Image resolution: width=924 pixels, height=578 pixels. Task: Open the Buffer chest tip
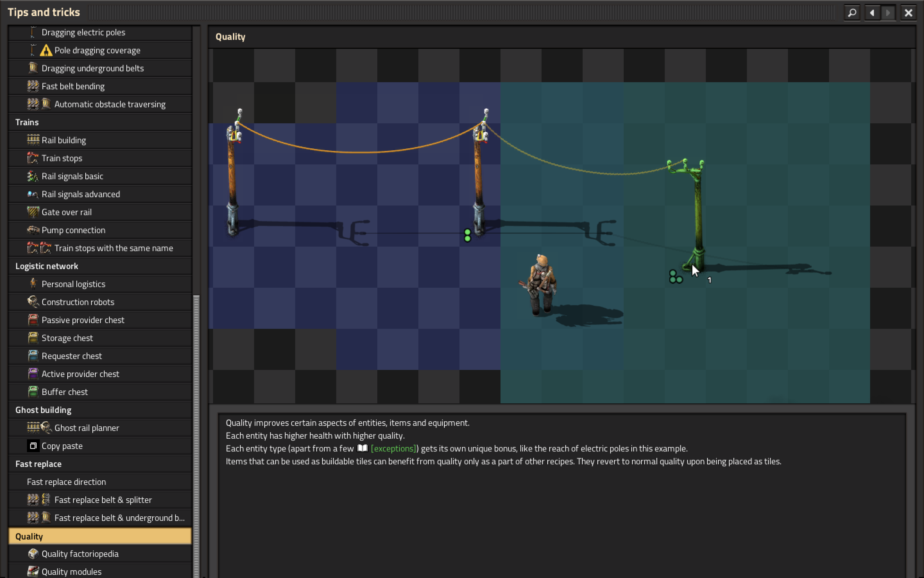coord(100,392)
